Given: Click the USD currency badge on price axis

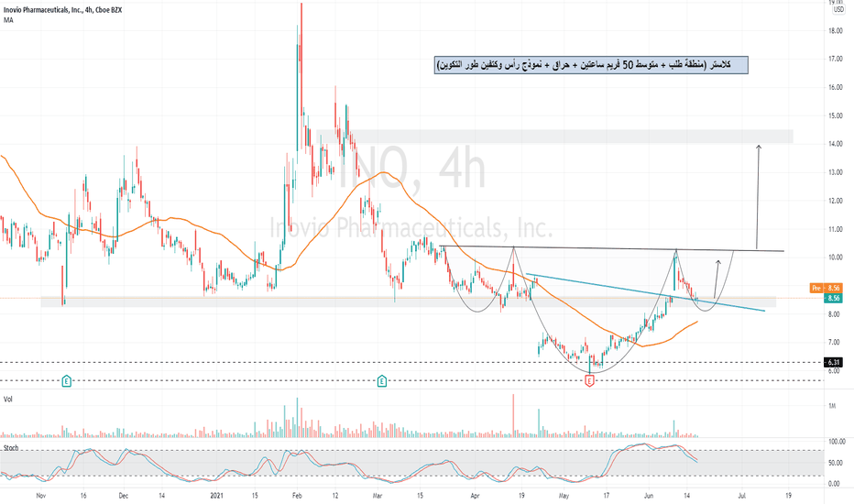Looking at the screenshot, I should [838, 10].
